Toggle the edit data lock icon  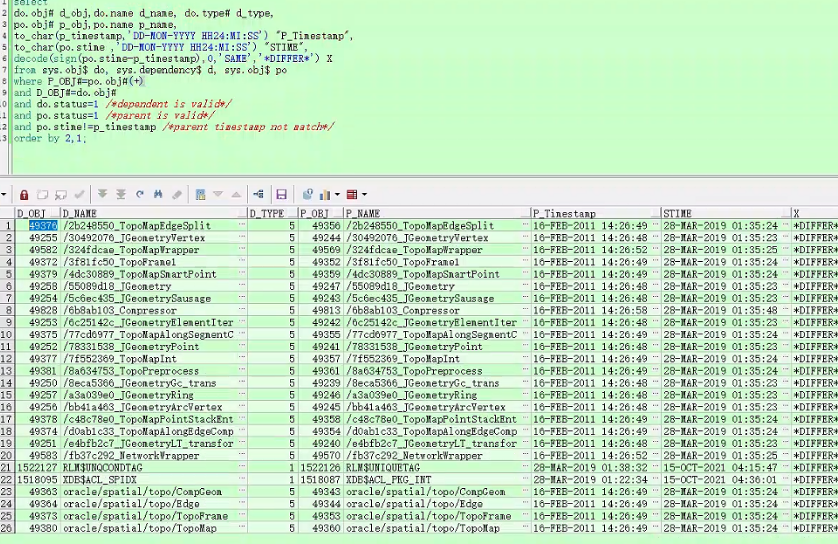[24, 195]
